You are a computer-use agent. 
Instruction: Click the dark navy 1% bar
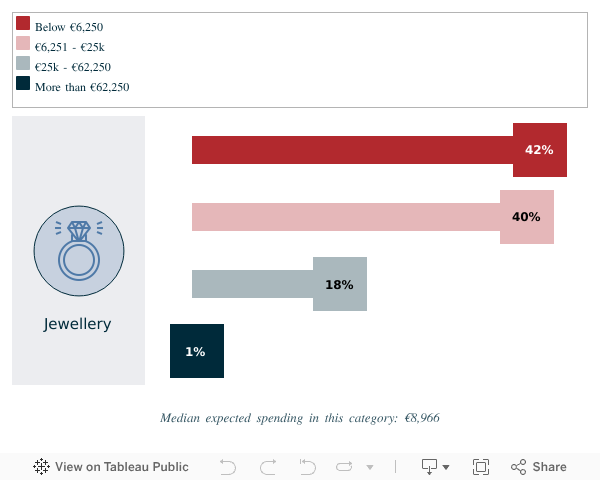tap(197, 351)
